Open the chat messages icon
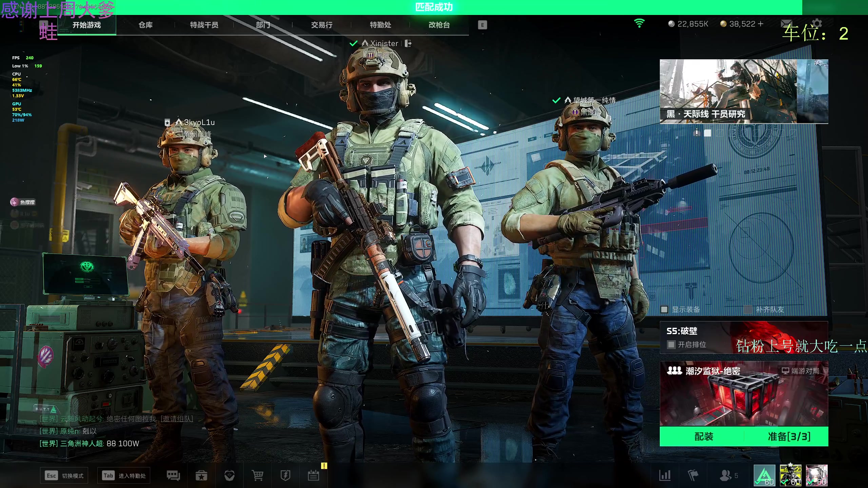Screen dimensions: 868x488 coord(173,475)
